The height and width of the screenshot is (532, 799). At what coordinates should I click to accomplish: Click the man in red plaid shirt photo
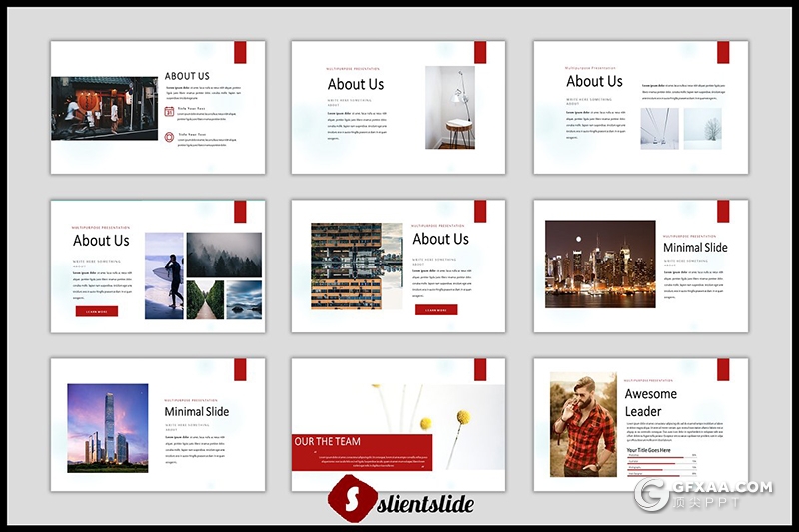[583, 425]
